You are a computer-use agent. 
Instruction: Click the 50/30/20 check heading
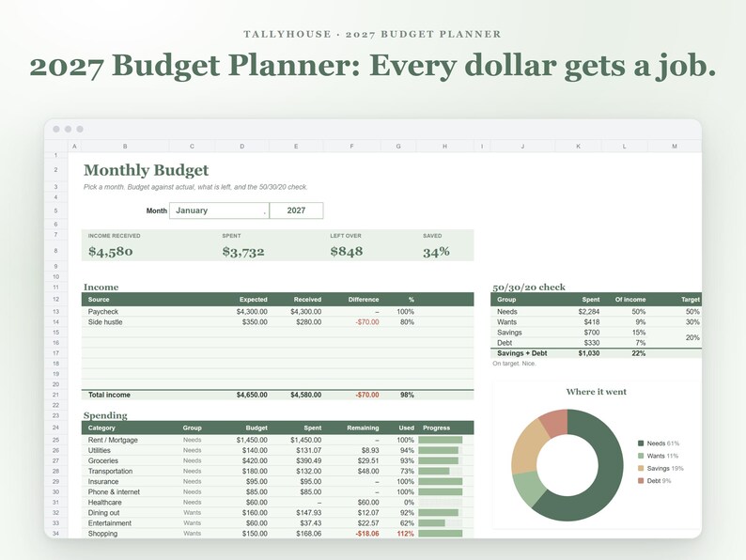[x=529, y=287]
